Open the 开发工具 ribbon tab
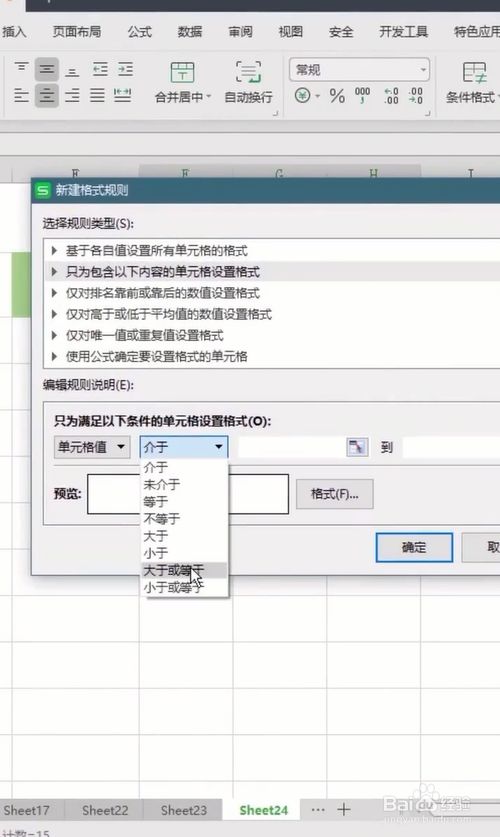 [403, 32]
